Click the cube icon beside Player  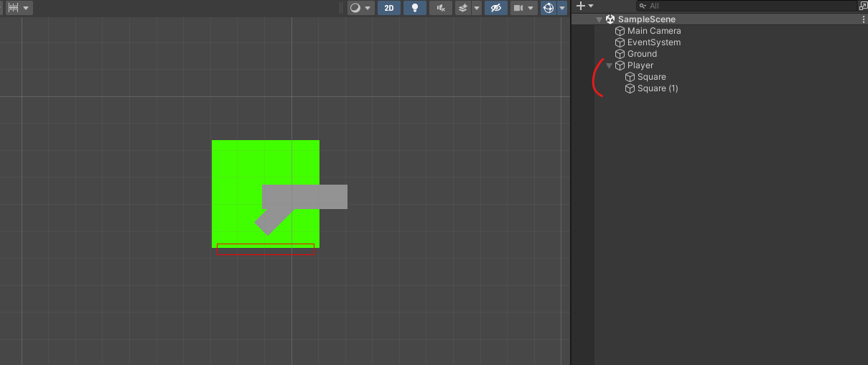point(620,65)
